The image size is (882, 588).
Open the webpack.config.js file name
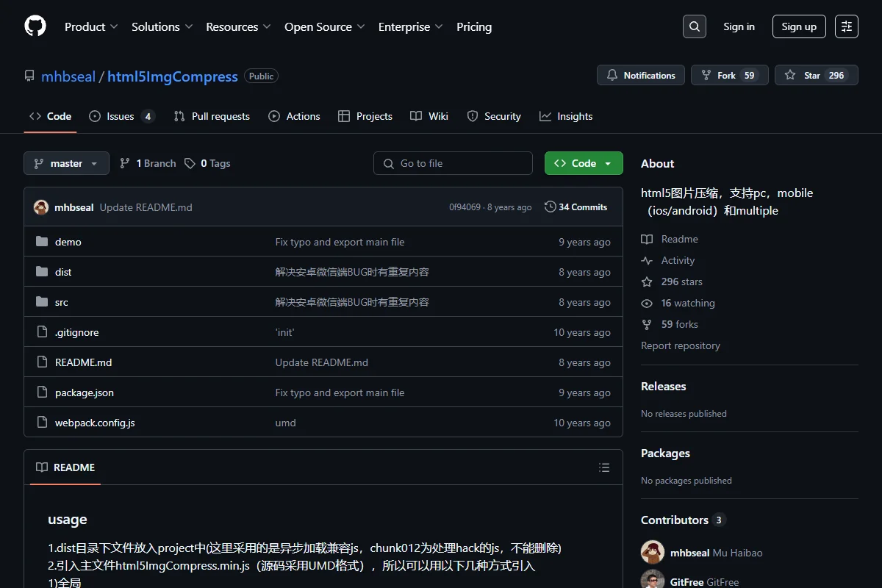[x=95, y=423]
